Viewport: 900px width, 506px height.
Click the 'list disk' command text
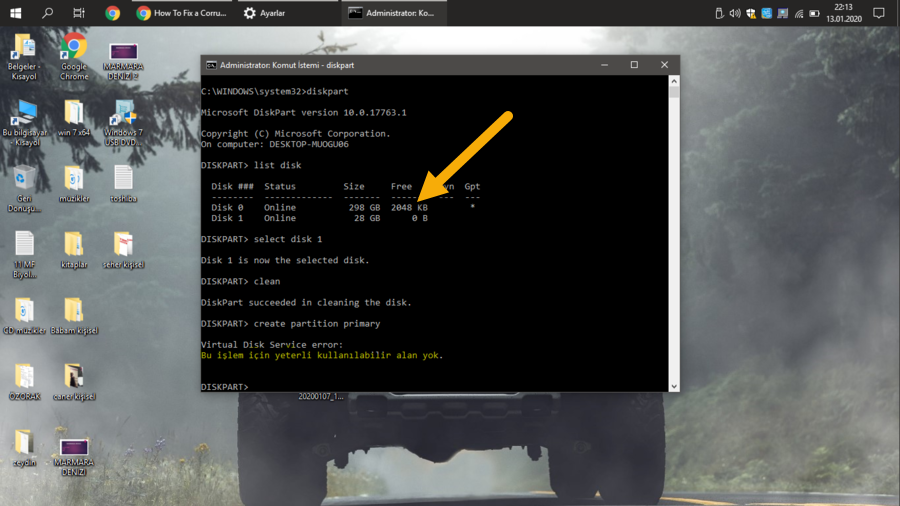point(277,165)
